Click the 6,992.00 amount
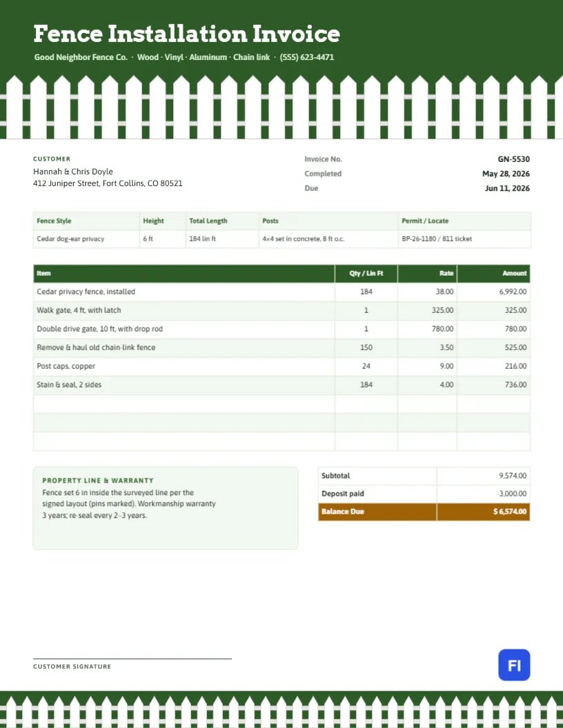This screenshot has height=728, width=563. (513, 292)
